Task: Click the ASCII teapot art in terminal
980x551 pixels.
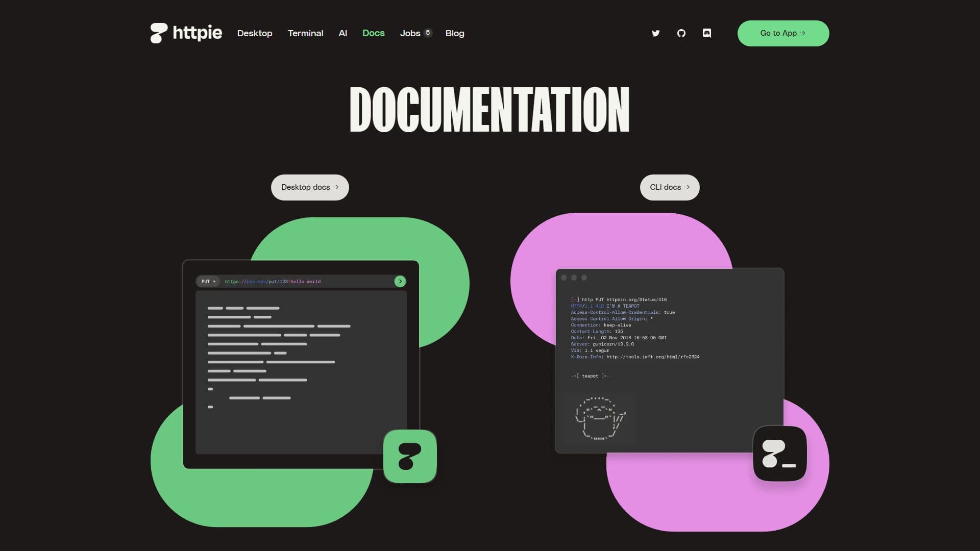Action: (600, 418)
